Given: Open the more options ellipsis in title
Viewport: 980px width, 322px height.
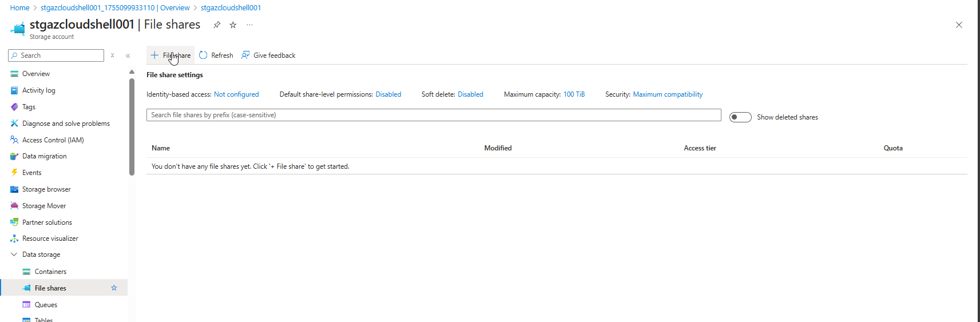Looking at the screenshot, I should tap(249, 25).
